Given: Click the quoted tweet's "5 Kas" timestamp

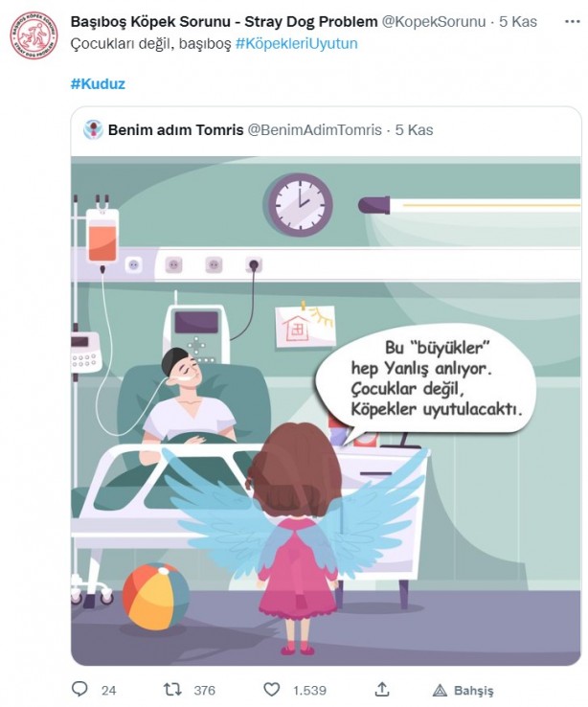Looking at the screenshot, I should [414, 129].
